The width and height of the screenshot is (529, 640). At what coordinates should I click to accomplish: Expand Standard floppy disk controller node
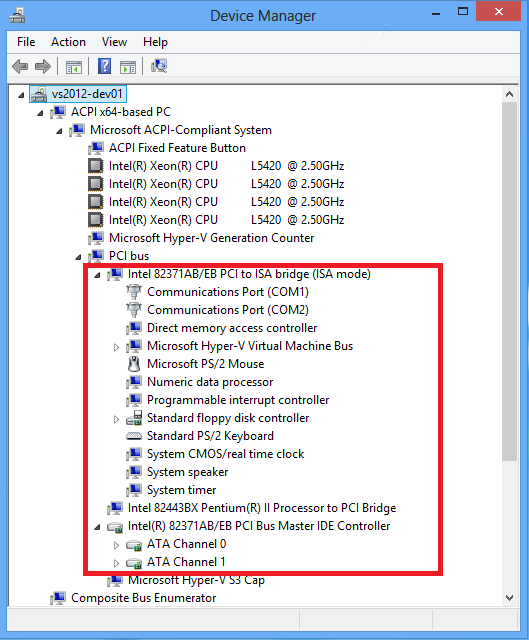[x=116, y=419]
